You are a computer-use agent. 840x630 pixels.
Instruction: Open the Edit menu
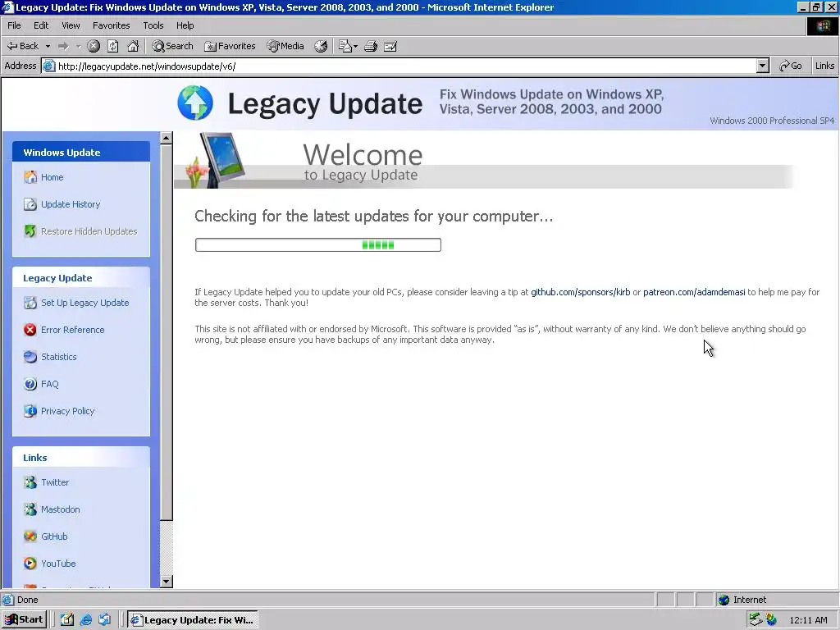click(41, 25)
